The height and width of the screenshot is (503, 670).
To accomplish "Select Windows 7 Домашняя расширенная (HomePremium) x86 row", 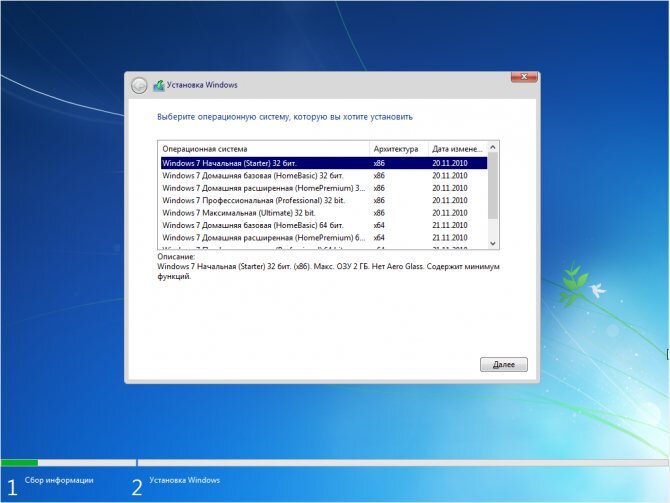I will pos(324,188).
